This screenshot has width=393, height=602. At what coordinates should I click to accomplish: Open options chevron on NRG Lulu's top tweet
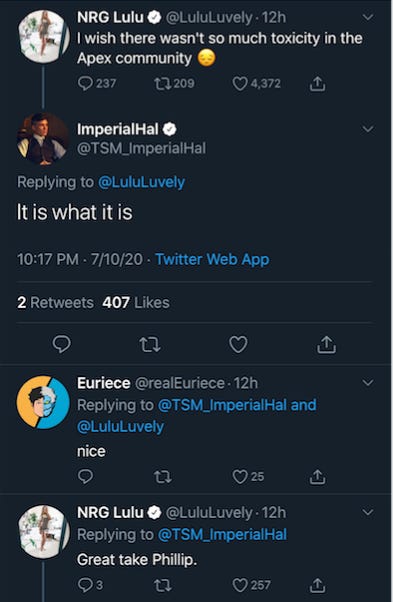click(368, 17)
